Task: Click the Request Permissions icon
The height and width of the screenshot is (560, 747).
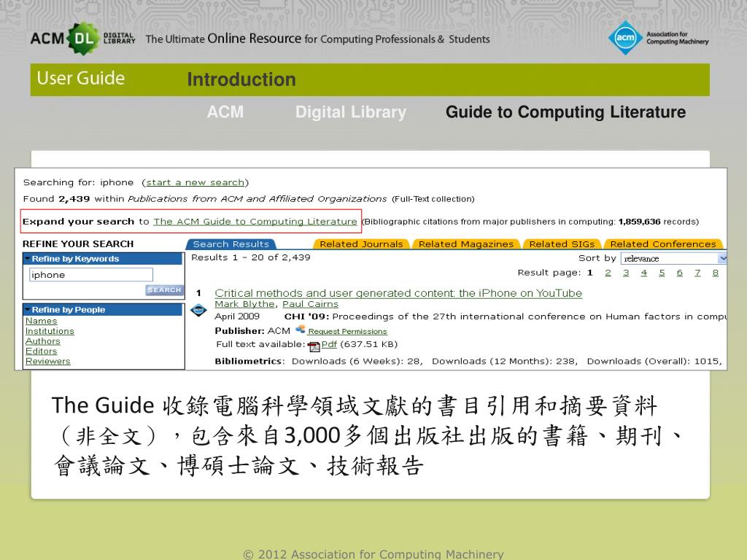Action: coord(300,329)
